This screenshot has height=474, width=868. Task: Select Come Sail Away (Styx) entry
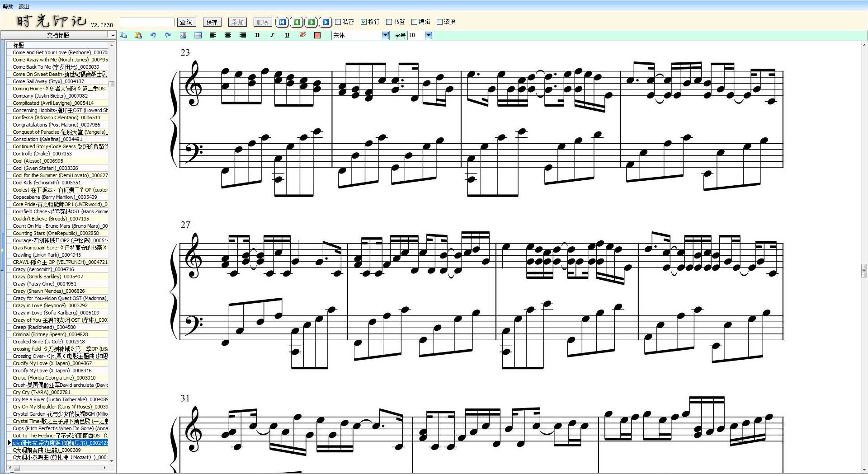click(x=60, y=81)
